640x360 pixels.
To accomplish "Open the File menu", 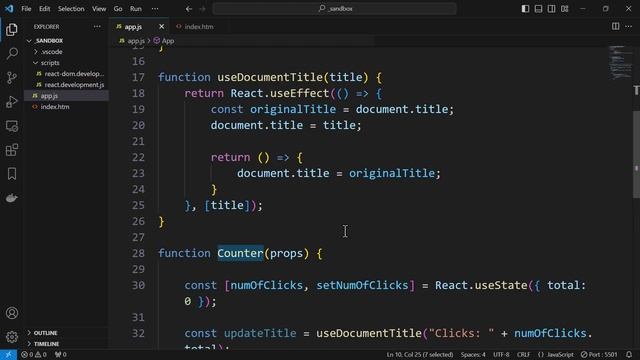I will 26,9.
